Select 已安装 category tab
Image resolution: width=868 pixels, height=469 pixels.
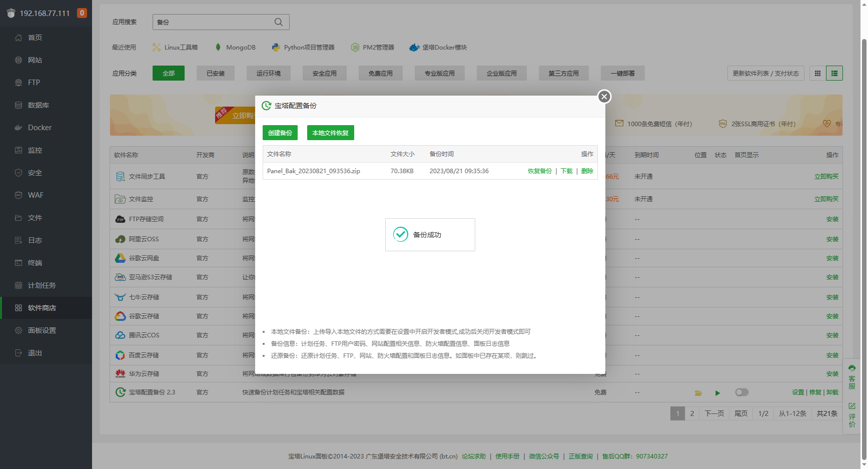pos(216,73)
